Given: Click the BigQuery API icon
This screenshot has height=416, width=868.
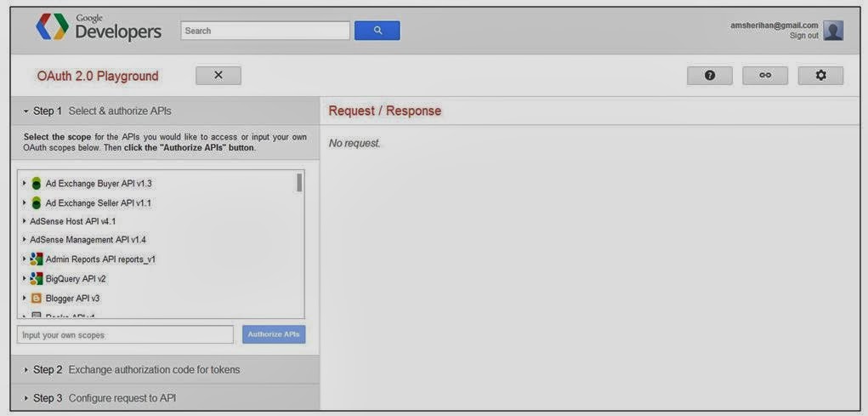Looking at the screenshot, I should [x=37, y=279].
